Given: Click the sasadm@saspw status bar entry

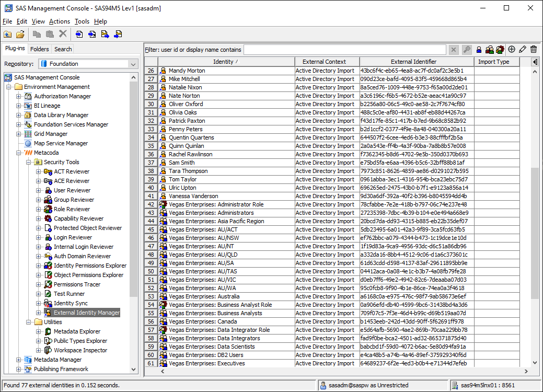Looking at the screenshot, I should 383,385.
